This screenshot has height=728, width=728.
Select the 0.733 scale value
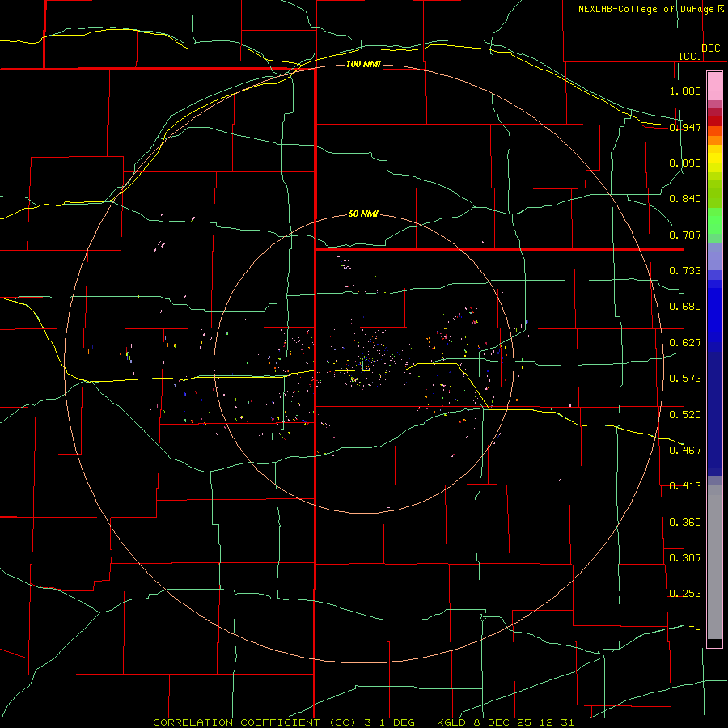coord(685,271)
